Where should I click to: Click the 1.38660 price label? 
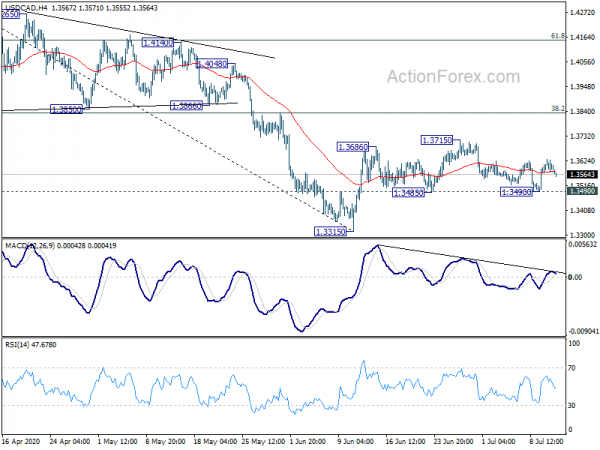186,106
